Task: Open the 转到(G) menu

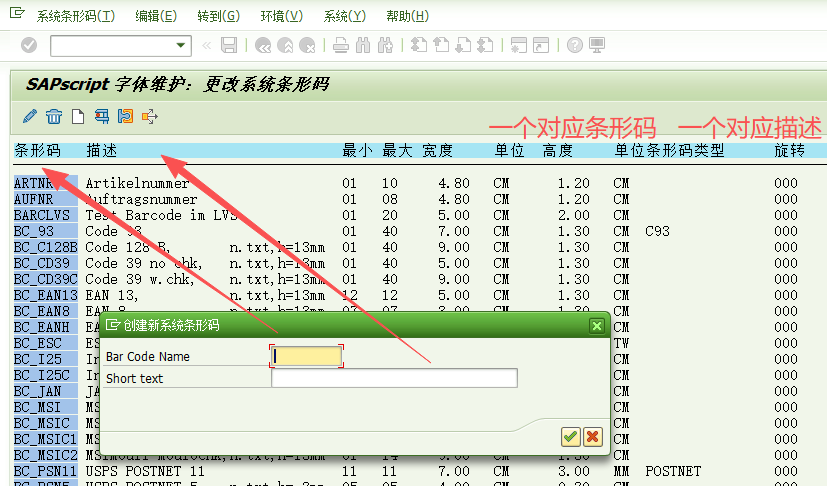Action: pyautogui.click(x=218, y=16)
